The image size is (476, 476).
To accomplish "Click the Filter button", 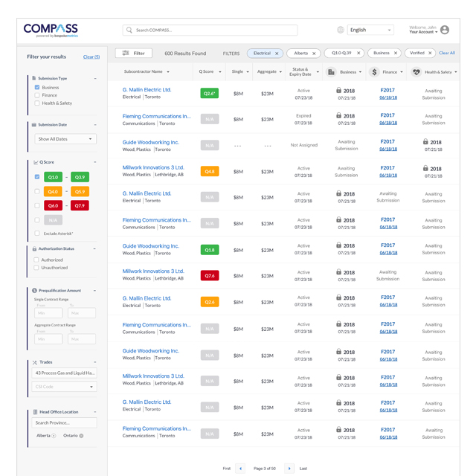I will coord(134,53).
